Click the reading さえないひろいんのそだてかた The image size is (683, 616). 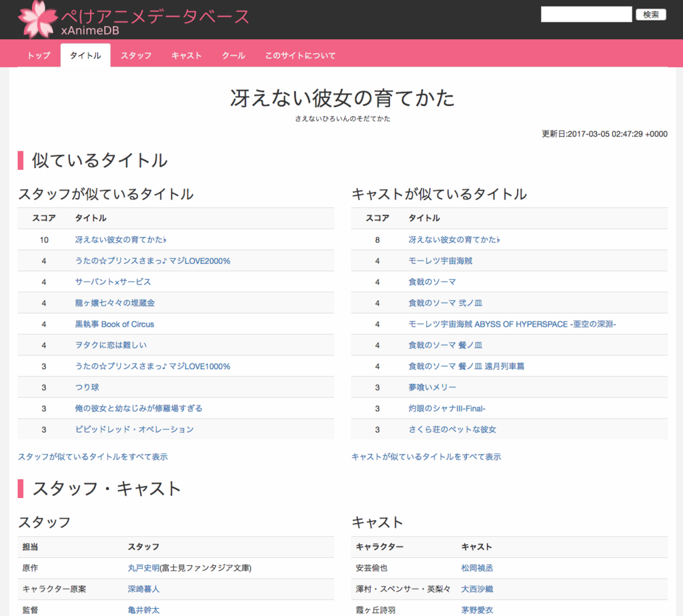coord(342,119)
